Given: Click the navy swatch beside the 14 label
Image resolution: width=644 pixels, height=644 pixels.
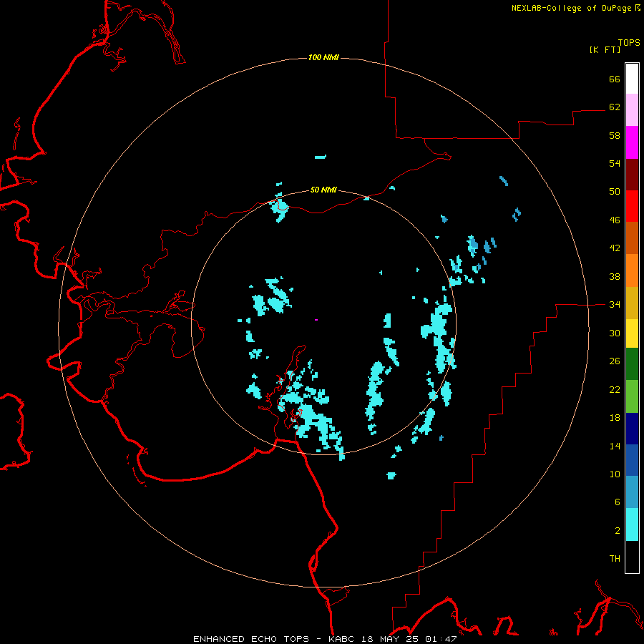Looking at the screenshot, I should 632,429.
